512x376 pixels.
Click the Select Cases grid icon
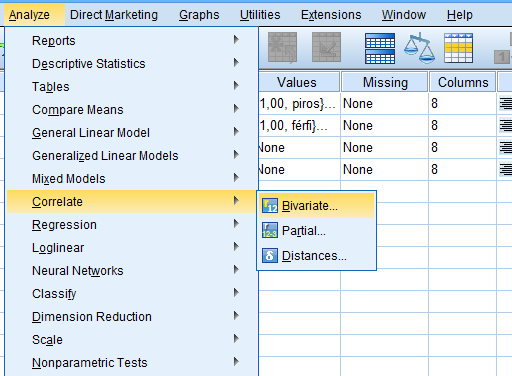[458, 48]
